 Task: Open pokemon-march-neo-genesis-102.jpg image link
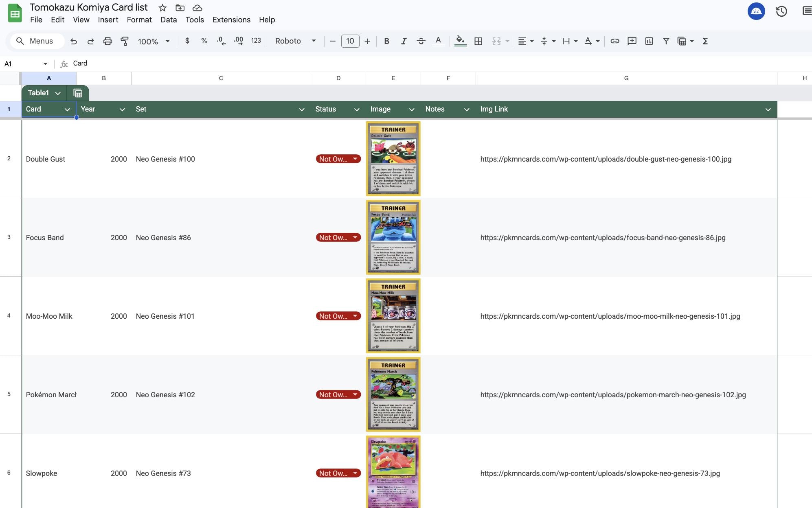(x=613, y=395)
